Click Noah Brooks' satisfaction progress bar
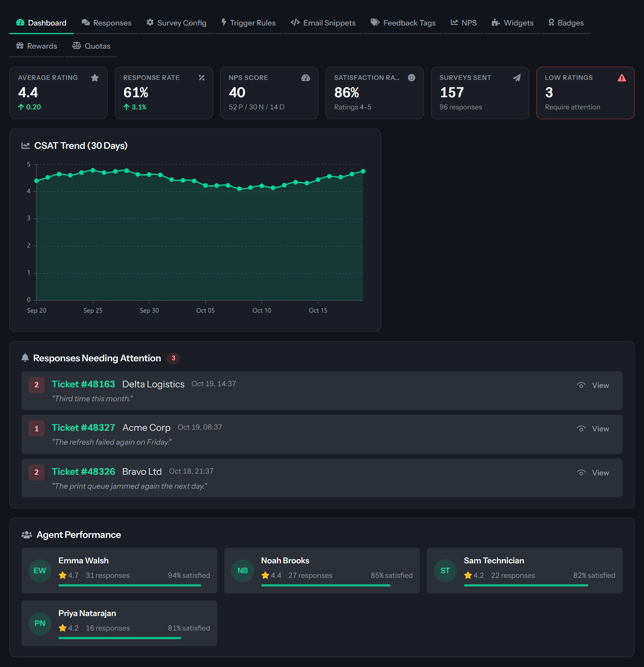 (337, 585)
